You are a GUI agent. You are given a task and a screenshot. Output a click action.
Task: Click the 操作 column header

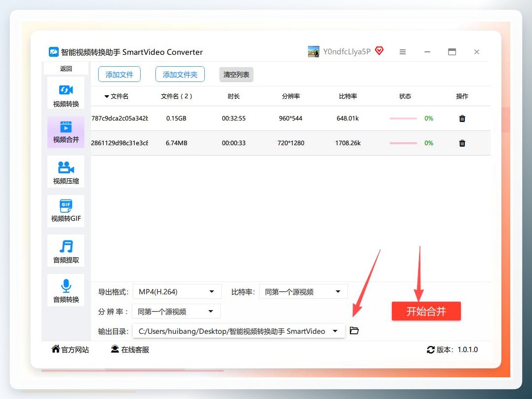tap(462, 96)
